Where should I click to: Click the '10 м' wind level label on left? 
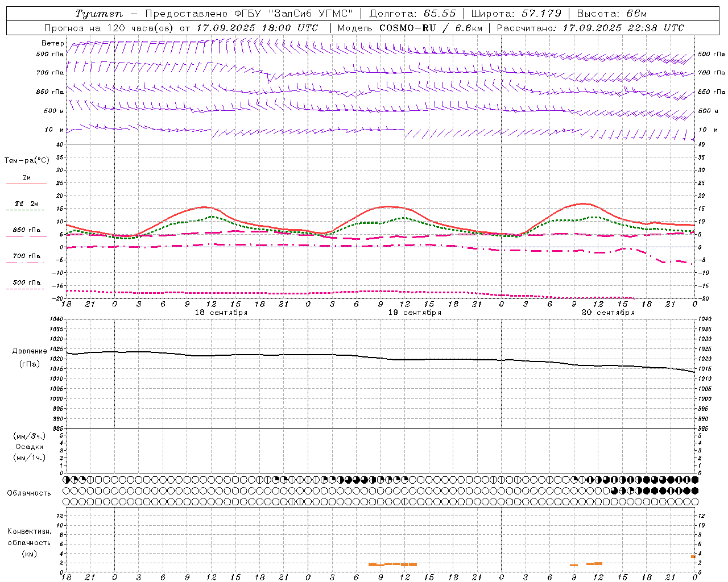coord(55,130)
